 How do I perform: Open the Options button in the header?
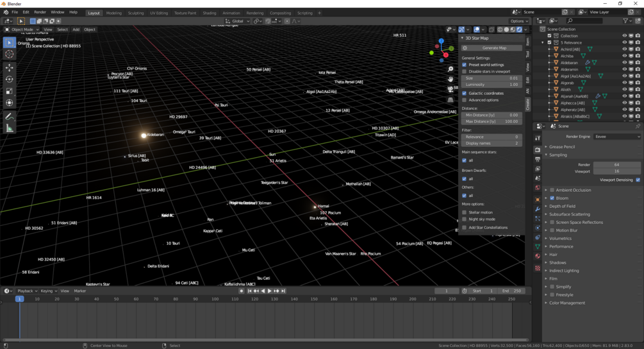tap(519, 21)
